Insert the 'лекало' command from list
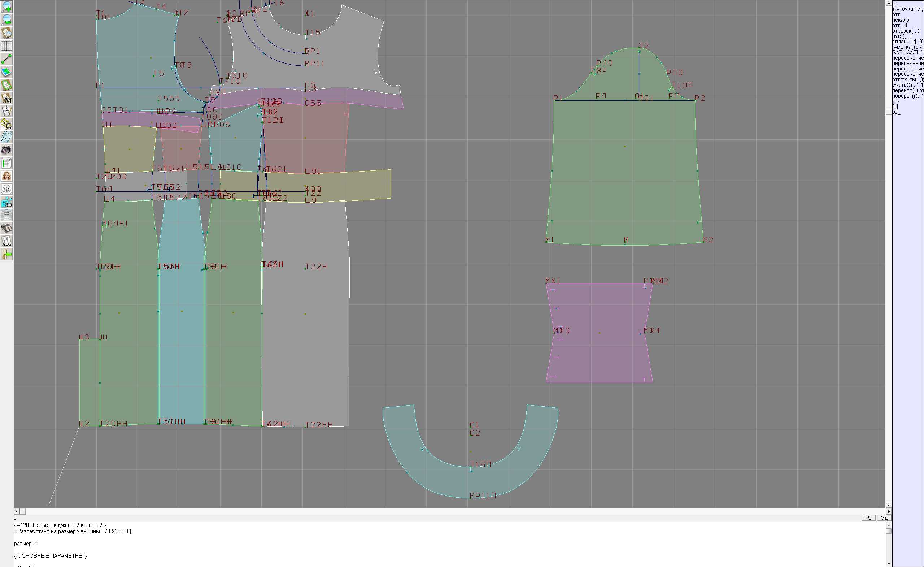This screenshot has height=567, width=924. coord(901,20)
